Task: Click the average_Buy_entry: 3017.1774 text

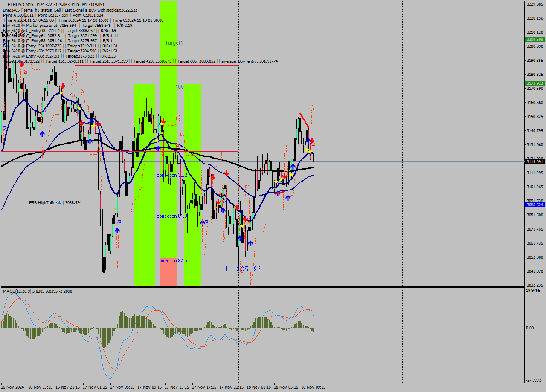Action: pos(250,61)
